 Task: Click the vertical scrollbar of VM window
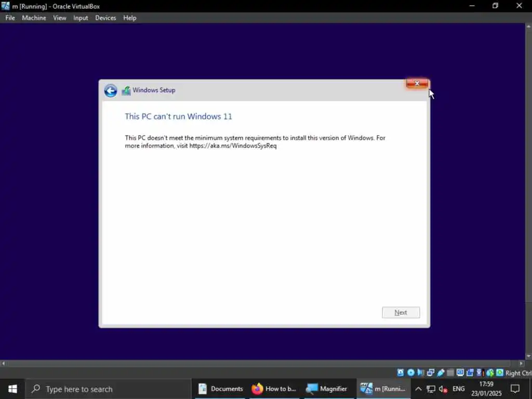[x=528, y=191]
